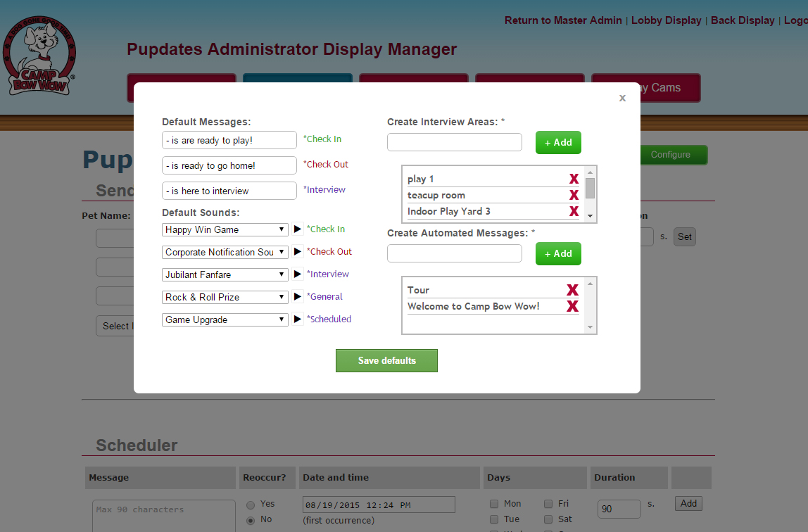Click the scheduler Add button
The height and width of the screenshot is (532, 808).
[688, 504]
